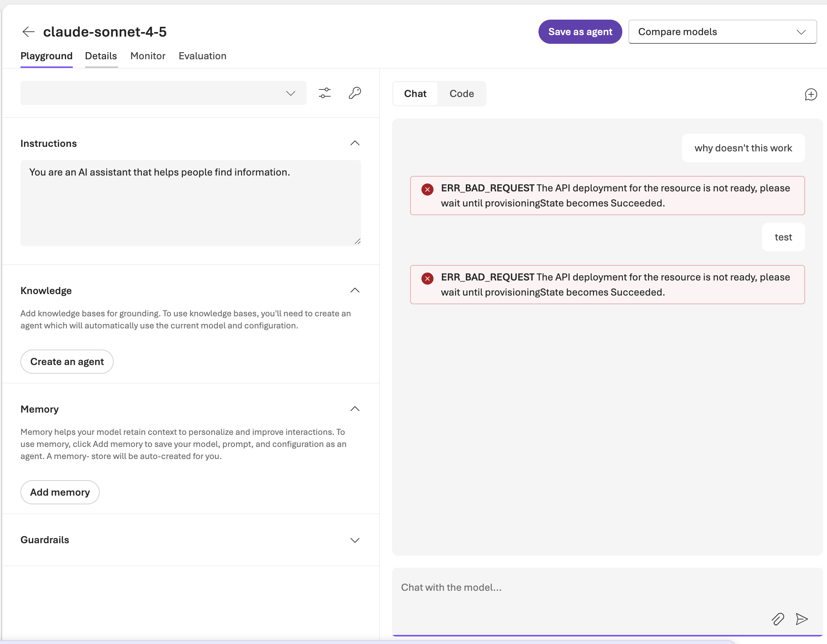827x644 pixels.
Task: Start a new chat with the plus bubble icon
Action: click(810, 94)
